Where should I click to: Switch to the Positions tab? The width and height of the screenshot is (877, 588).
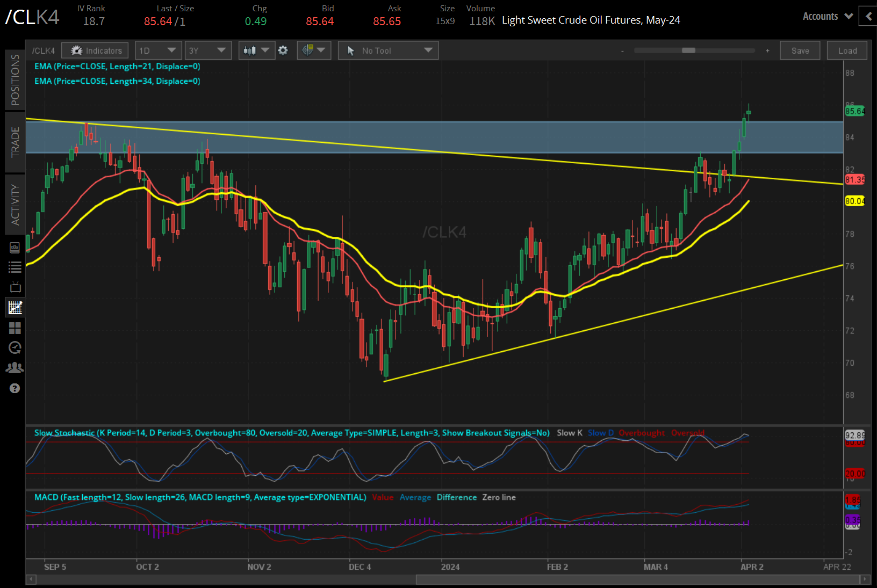(x=15, y=79)
